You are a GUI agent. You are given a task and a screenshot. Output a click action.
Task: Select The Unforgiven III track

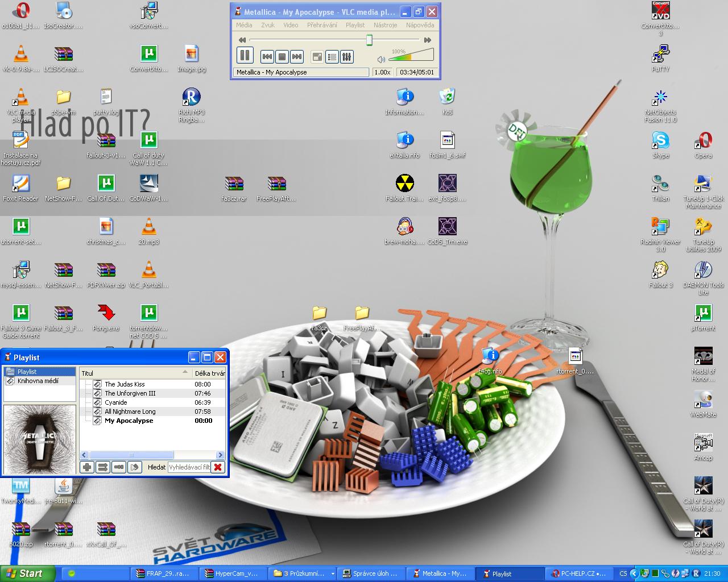point(153,393)
